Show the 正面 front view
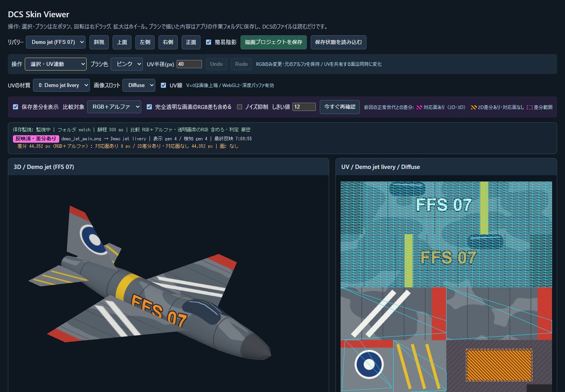The image size is (565, 392). click(191, 42)
